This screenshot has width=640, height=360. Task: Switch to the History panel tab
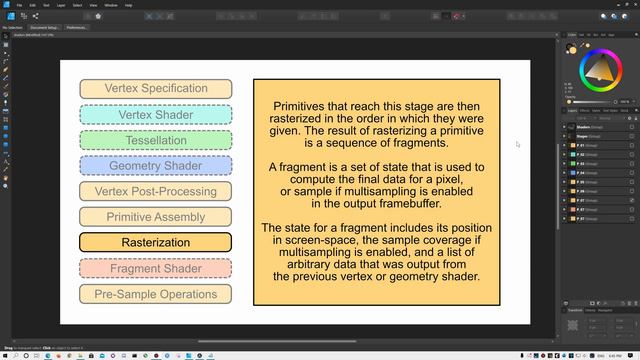click(590, 310)
